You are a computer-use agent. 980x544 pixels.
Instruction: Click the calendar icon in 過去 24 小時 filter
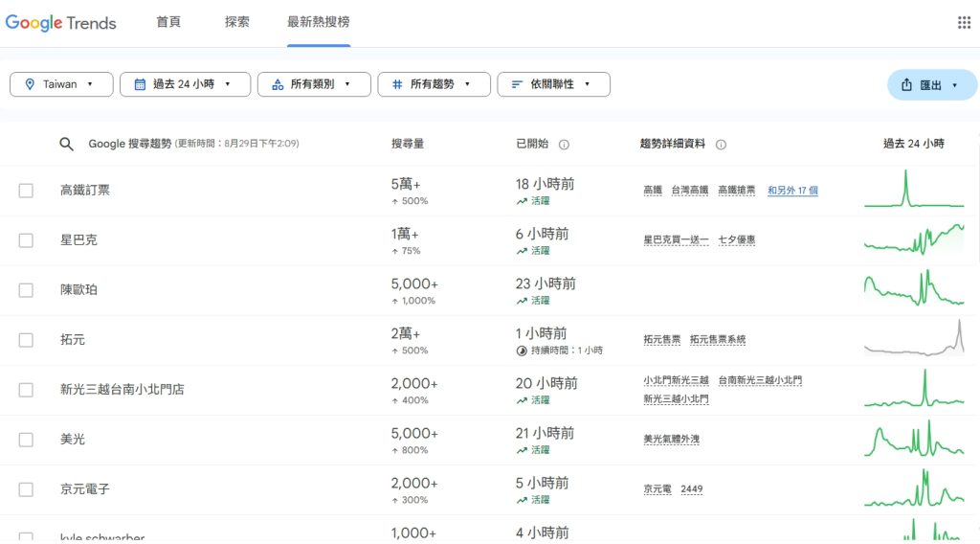point(140,84)
